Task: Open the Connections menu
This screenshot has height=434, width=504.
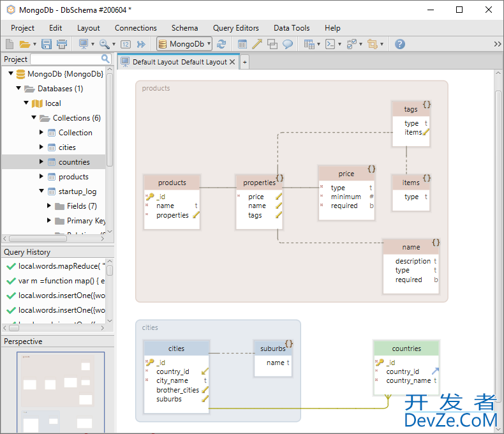Action: tap(136, 28)
